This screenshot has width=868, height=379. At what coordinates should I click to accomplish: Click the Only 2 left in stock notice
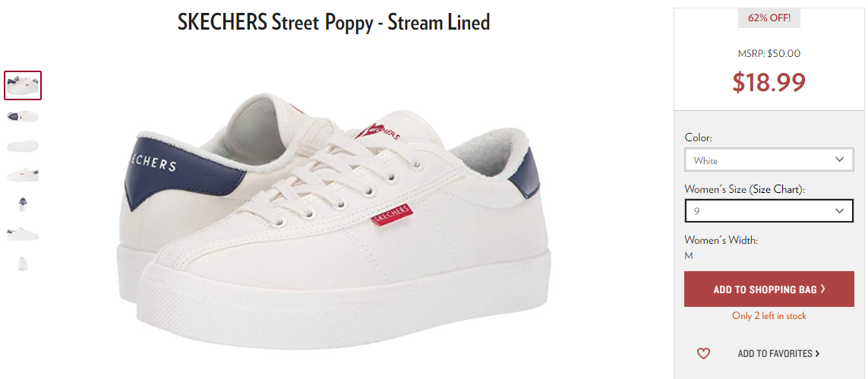click(769, 316)
